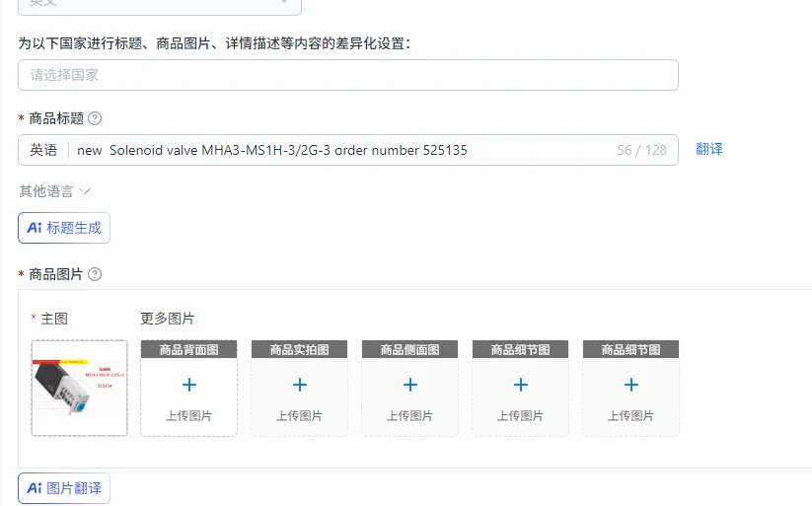The width and height of the screenshot is (812, 506).
Task: Click the 英语 language label
Action: pyautogui.click(x=43, y=150)
